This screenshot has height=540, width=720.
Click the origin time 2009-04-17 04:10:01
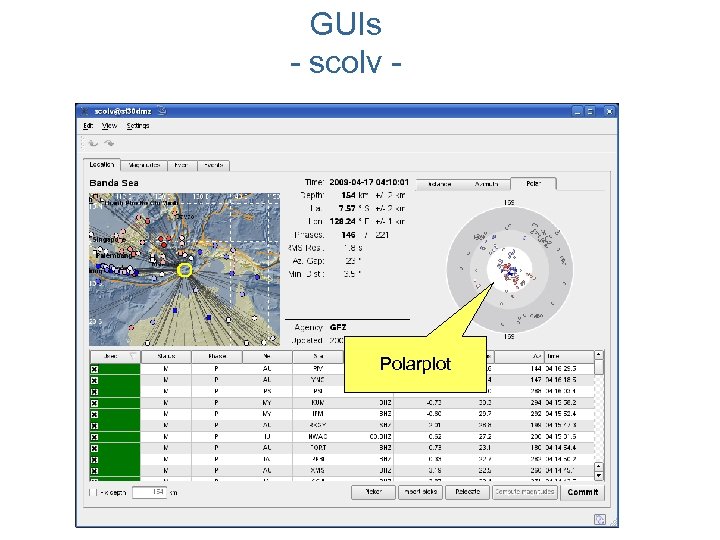point(369,182)
